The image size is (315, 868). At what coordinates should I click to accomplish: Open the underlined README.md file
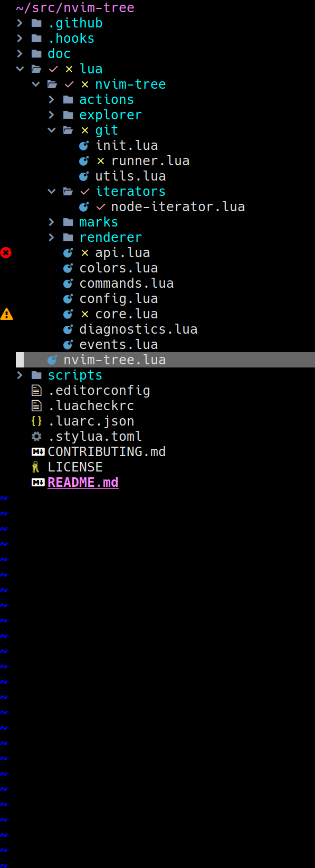[83, 482]
